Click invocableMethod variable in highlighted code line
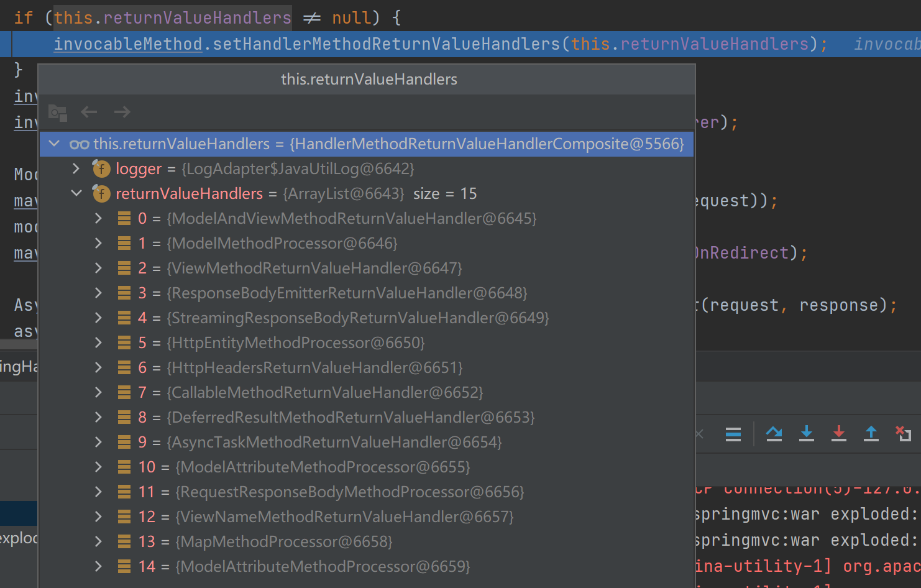The width and height of the screenshot is (921, 588). click(127, 44)
